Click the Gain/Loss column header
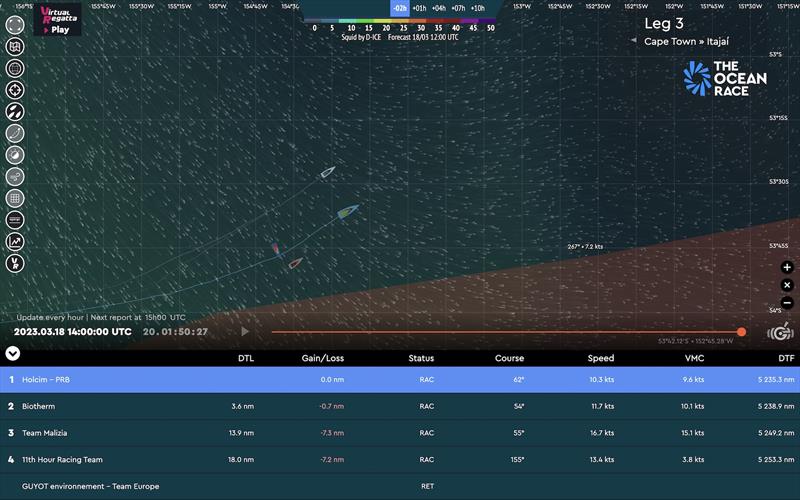 click(x=322, y=358)
